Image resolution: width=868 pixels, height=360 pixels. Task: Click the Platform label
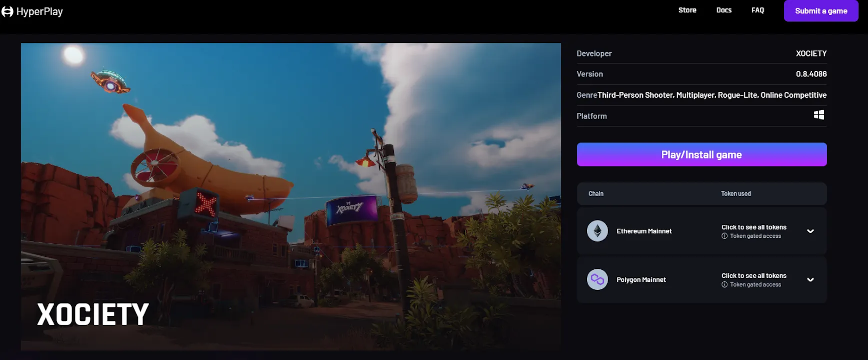pyautogui.click(x=591, y=116)
